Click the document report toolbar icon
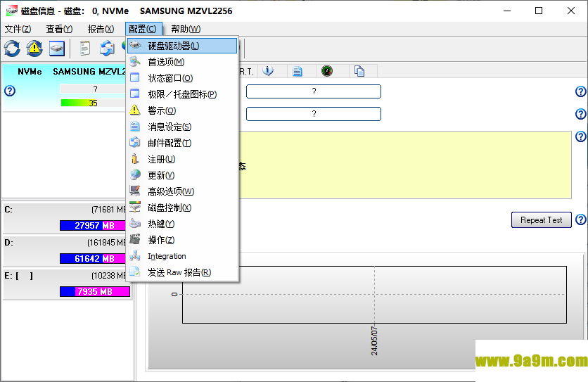Screen dimensions: 588x382 [x=85, y=49]
